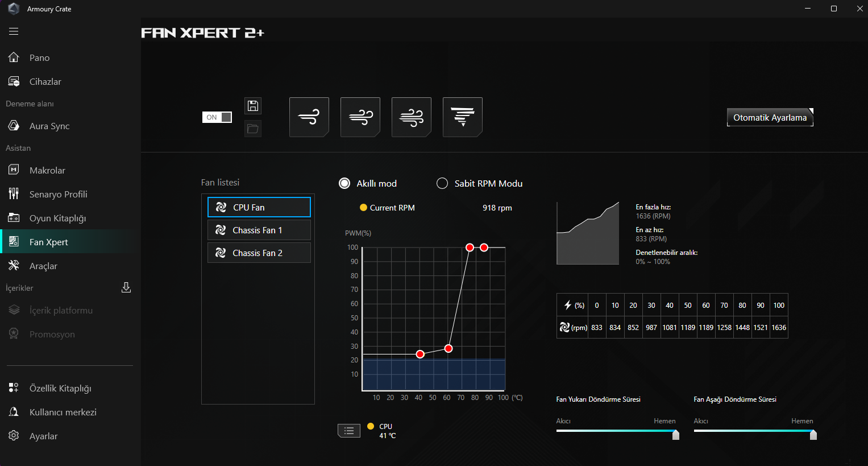Click the Pano home icon
868x466 pixels.
(x=14, y=57)
